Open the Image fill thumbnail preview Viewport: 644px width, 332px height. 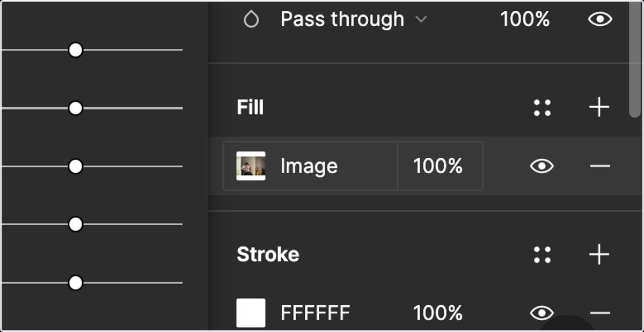[x=251, y=166]
